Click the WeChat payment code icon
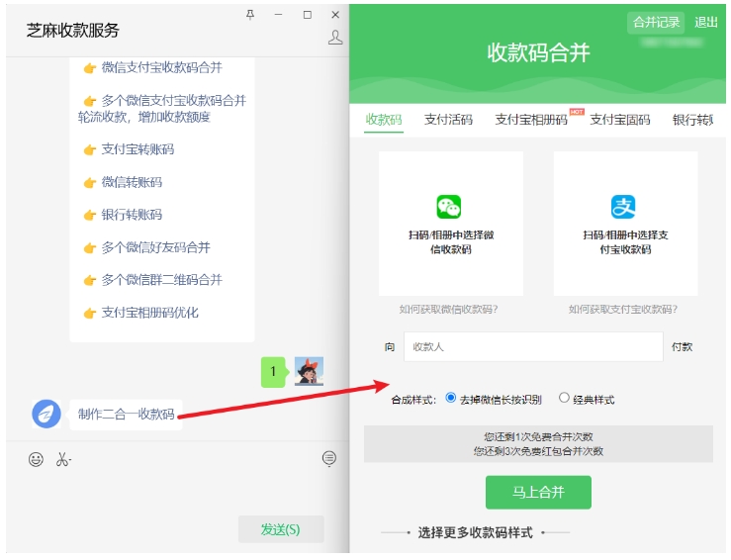 pos(449,207)
